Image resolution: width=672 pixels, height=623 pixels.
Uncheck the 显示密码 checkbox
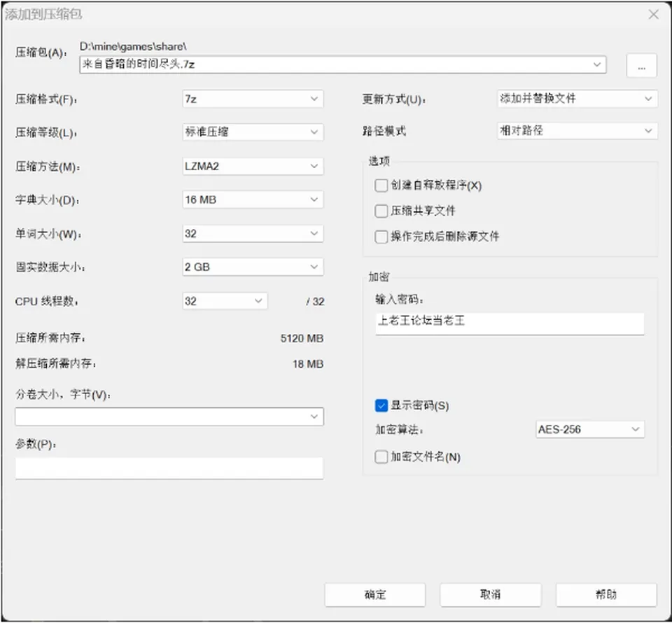click(x=381, y=405)
